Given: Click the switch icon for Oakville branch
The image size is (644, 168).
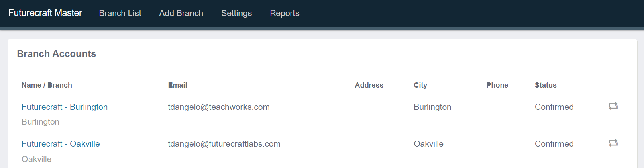Looking at the screenshot, I should (x=613, y=143).
